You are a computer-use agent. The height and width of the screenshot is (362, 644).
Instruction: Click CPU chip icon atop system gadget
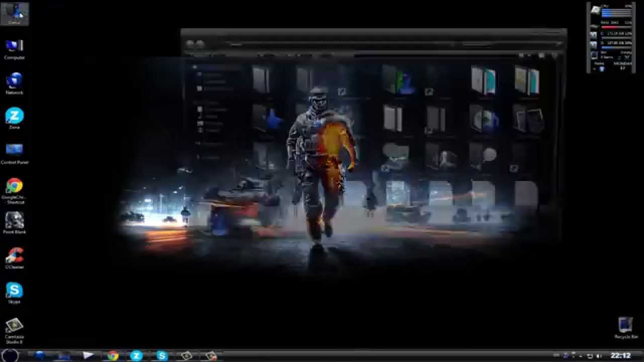tap(595, 10)
